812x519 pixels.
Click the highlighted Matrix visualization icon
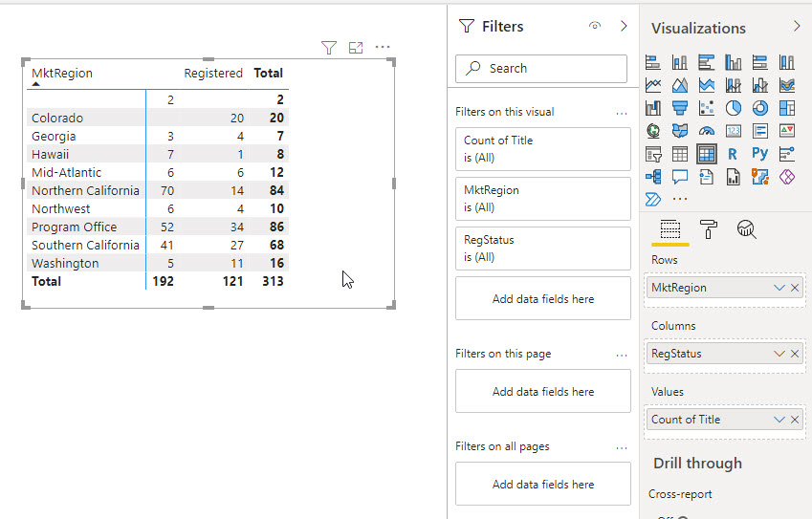(x=707, y=154)
